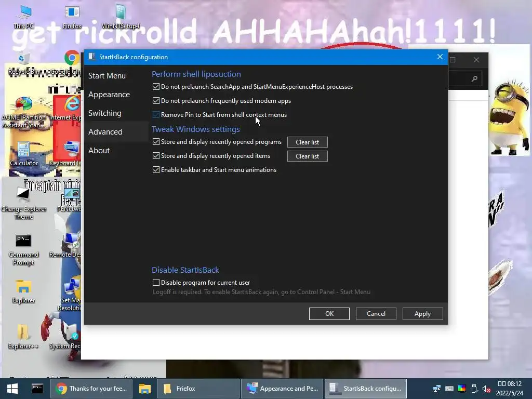532x399 pixels.
Task: Toggle Enable taskbar and Start menu animations
Action: tap(156, 170)
